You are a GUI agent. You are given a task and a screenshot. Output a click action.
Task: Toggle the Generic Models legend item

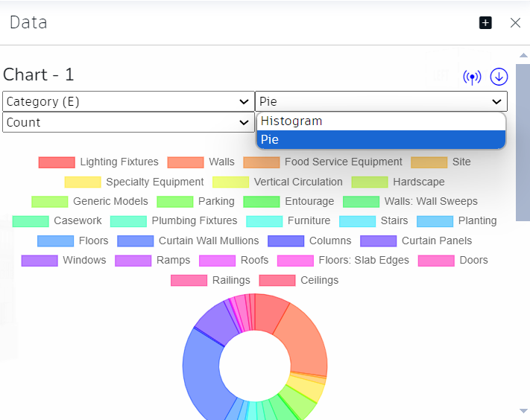click(110, 201)
